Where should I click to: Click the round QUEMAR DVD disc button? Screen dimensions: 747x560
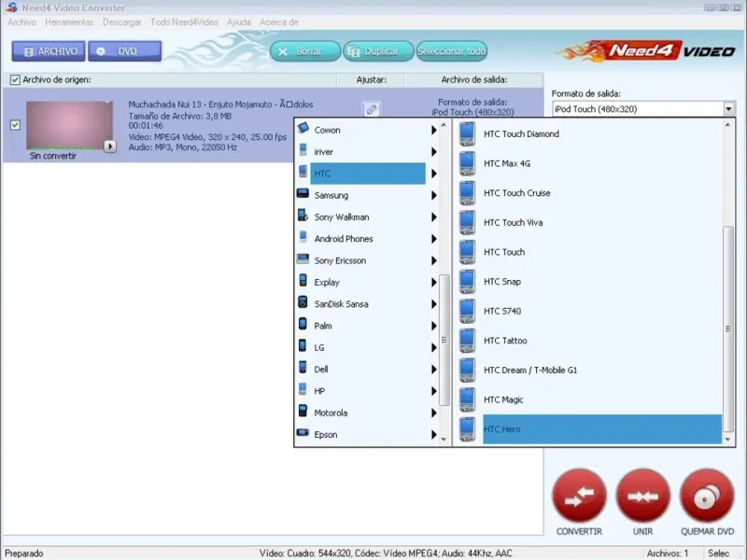point(707,496)
